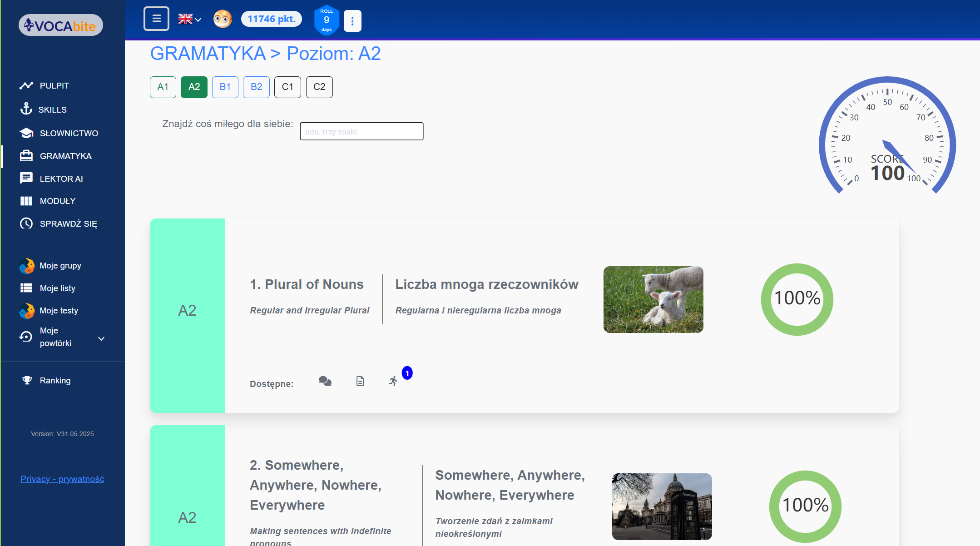
Task: Click the SKILLS anchor icon
Action: click(x=26, y=109)
